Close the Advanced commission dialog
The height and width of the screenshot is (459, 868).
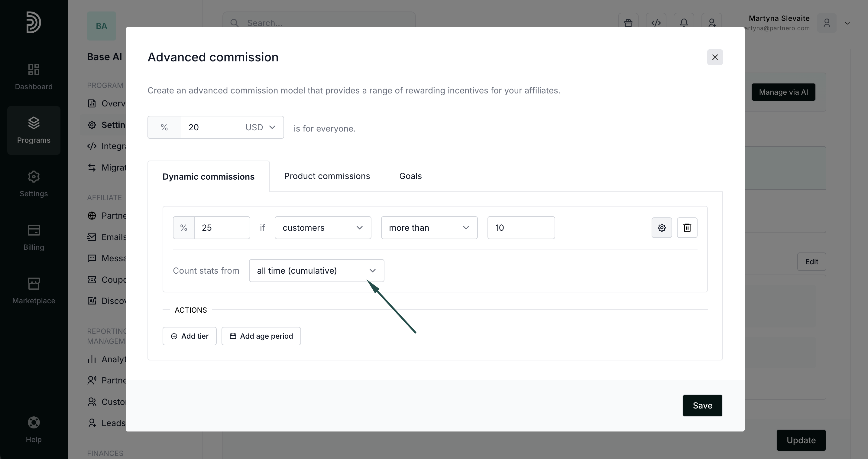tap(715, 57)
